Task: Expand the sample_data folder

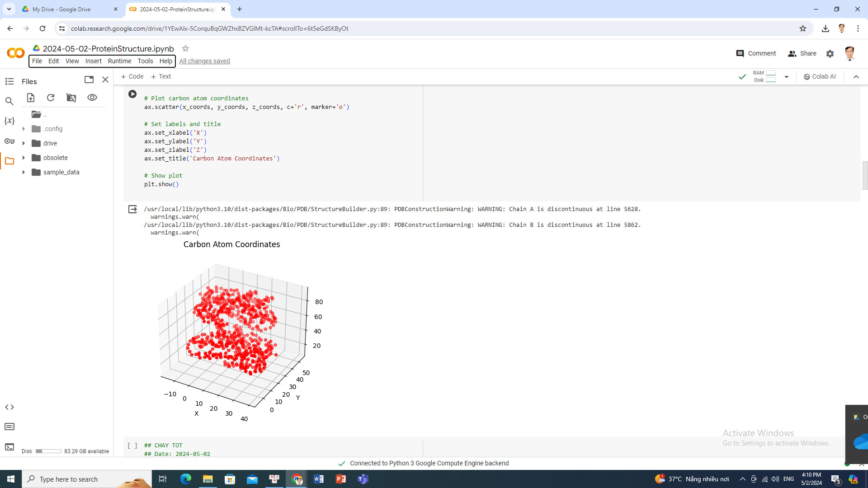Action: click(x=24, y=172)
